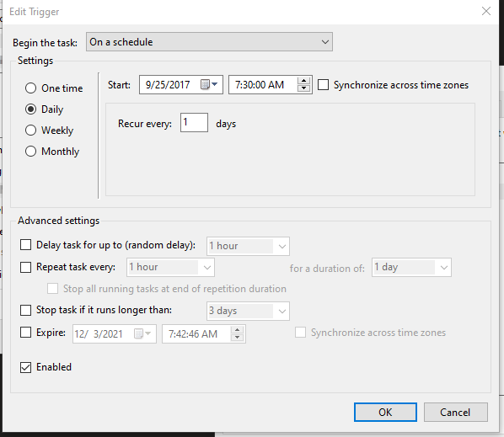
Task: Select the Weekly schedule option
Action: pyautogui.click(x=30, y=130)
